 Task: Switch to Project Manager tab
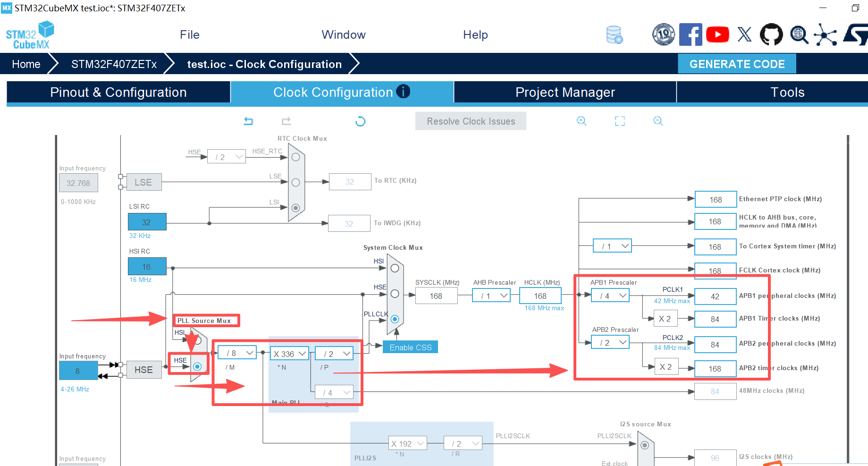tap(565, 92)
